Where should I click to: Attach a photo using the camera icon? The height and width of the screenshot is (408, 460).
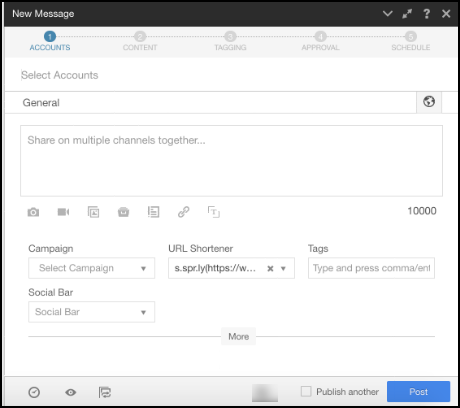pyautogui.click(x=33, y=212)
